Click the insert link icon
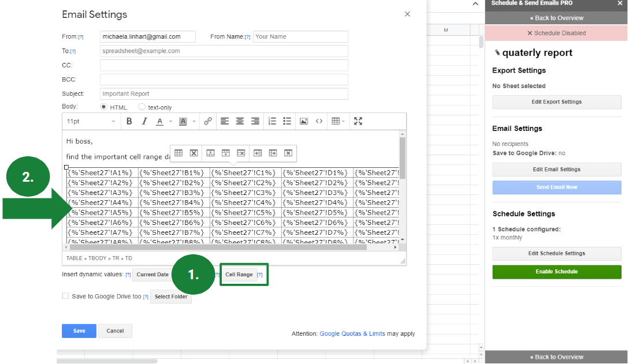This screenshot has width=629, height=364. (208, 121)
